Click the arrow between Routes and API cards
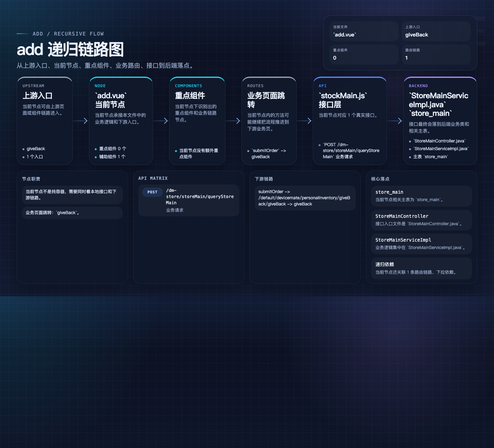 304,121
